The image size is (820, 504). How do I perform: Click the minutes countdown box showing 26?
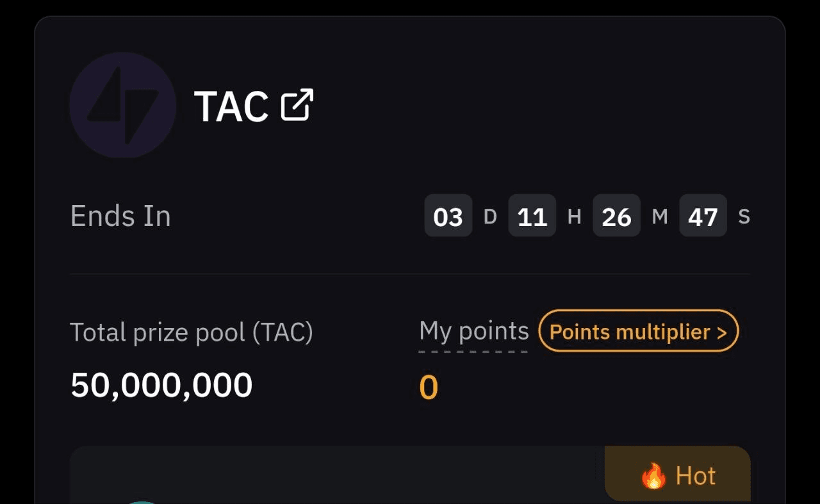[616, 216]
